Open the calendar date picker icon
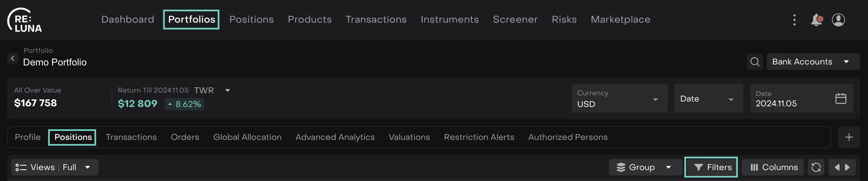Image resolution: width=868 pixels, height=181 pixels. tap(841, 99)
